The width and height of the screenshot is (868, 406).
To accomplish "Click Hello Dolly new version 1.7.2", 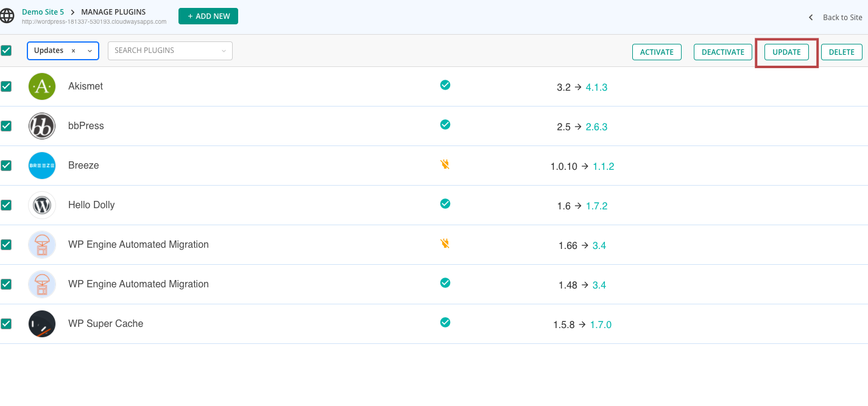I will pyautogui.click(x=596, y=206).
